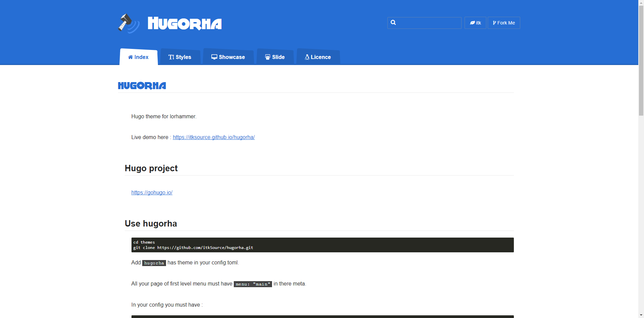
Task: Click the menu: "main" code tag
Action: coord(253,284)
